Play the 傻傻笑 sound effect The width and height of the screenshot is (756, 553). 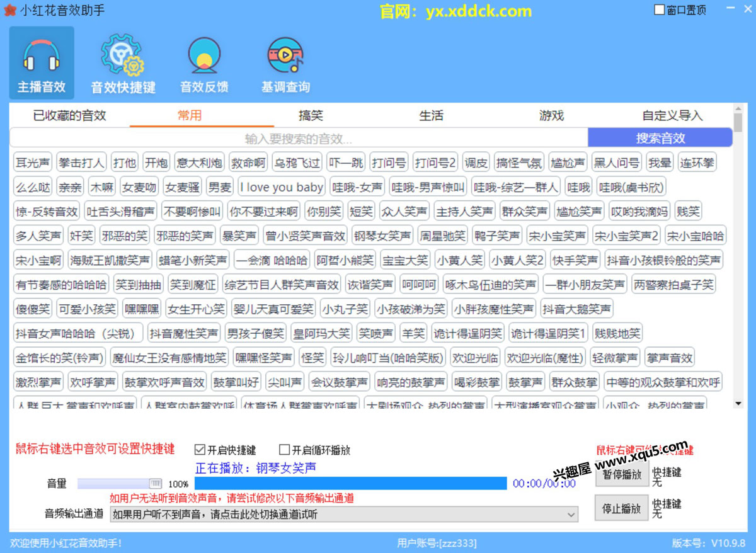click(33, 309)
